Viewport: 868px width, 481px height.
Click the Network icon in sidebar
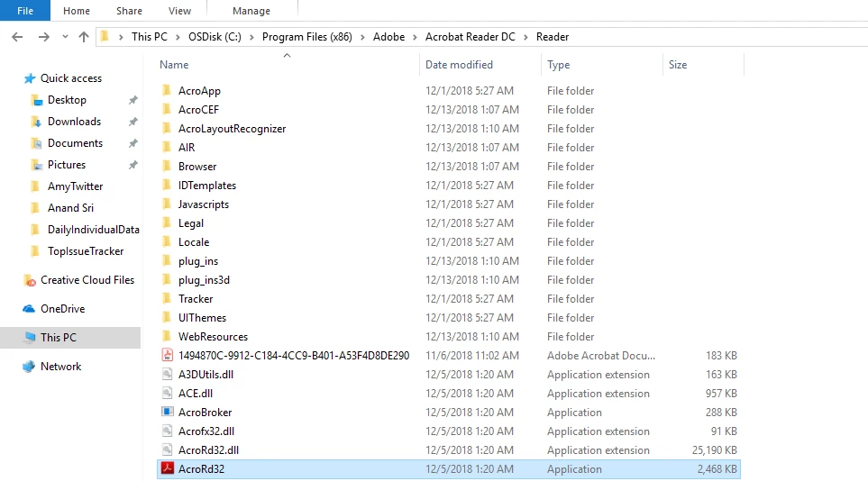29,367
